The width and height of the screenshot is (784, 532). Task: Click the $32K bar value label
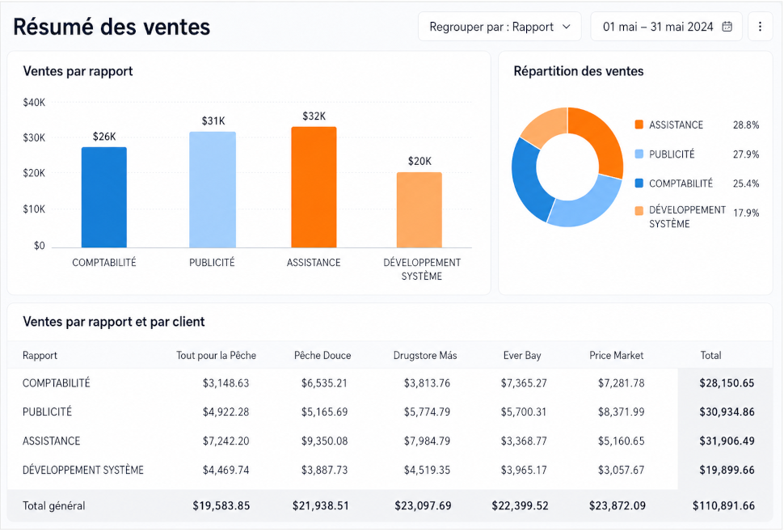[x=314, y=116]
